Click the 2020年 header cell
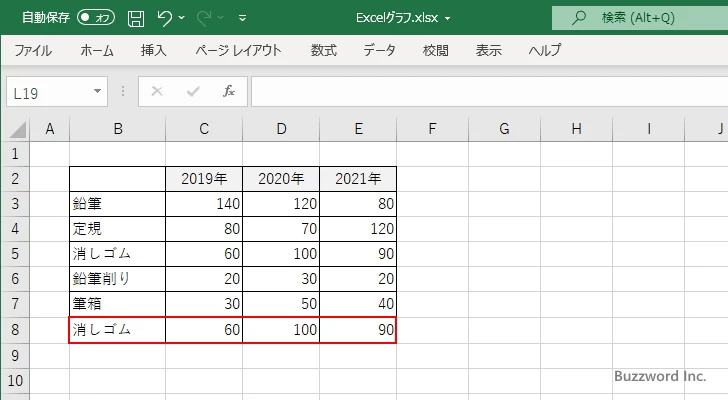Screen dimensions: 728x400 281,179
